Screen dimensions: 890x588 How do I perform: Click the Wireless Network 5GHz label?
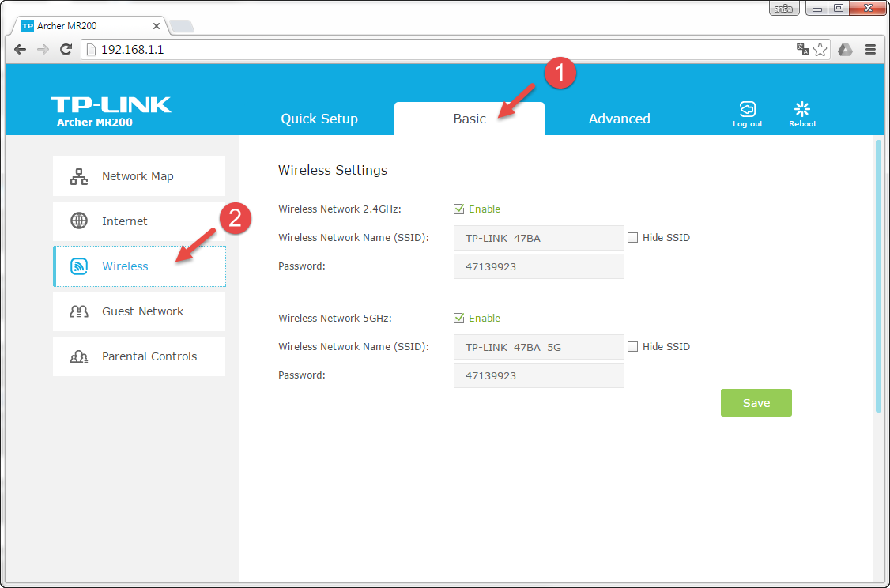[x=335, y=318]
